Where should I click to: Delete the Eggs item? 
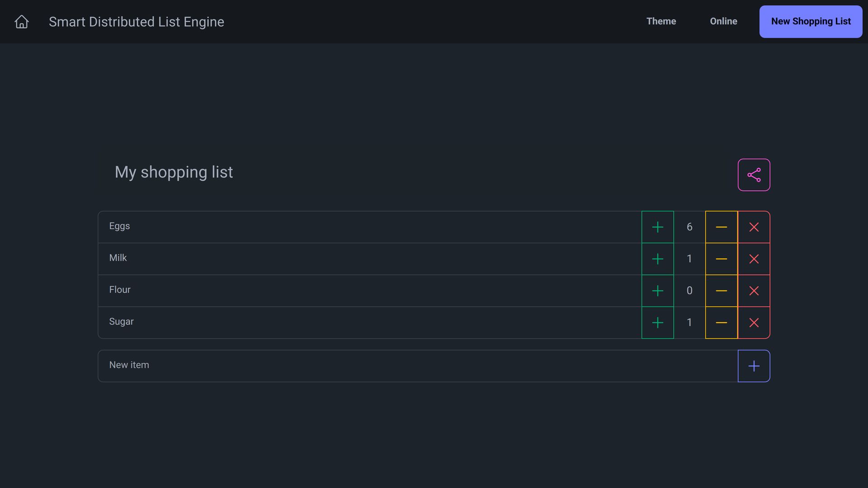754,227
